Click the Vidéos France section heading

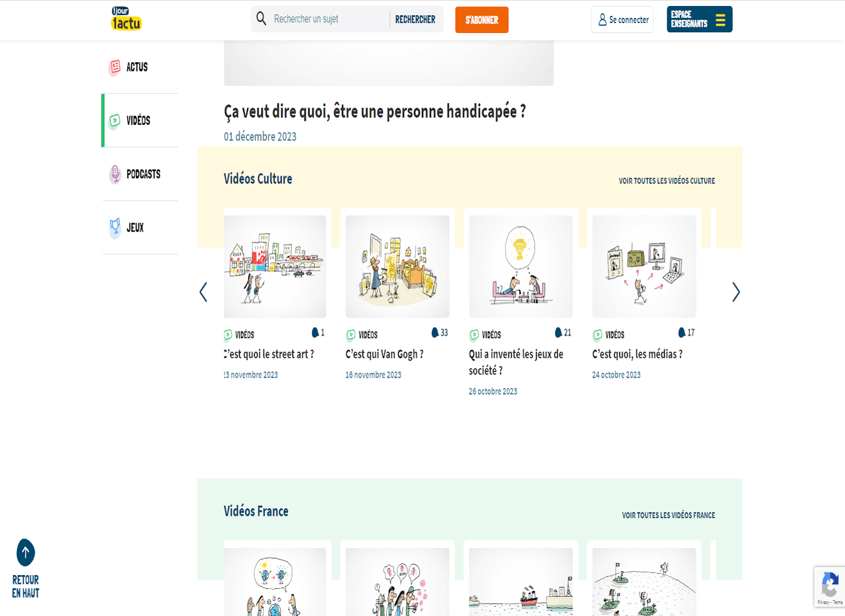point(256,512)
